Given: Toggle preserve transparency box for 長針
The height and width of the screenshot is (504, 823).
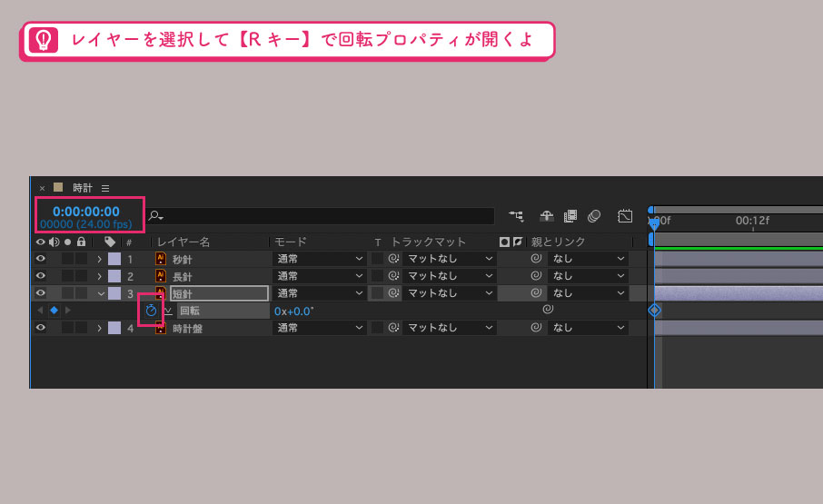Looking at the screenshot, I should 377,276.
